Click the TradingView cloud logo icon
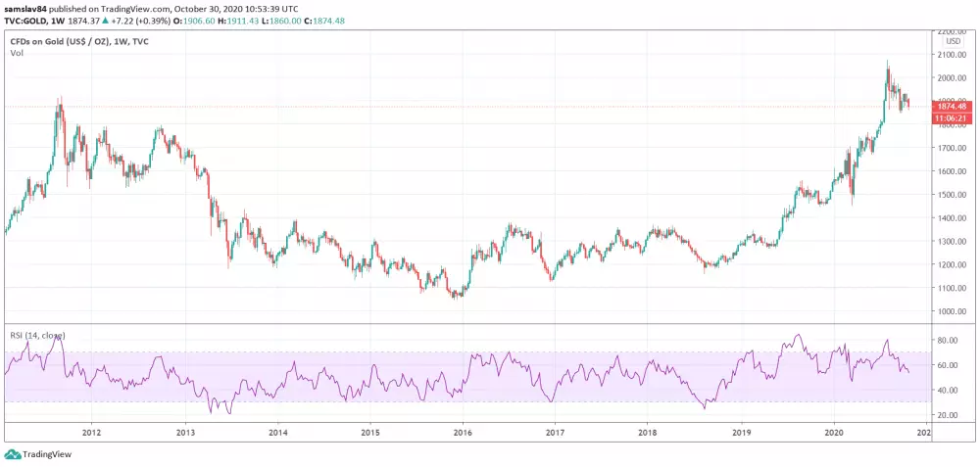 11,454
